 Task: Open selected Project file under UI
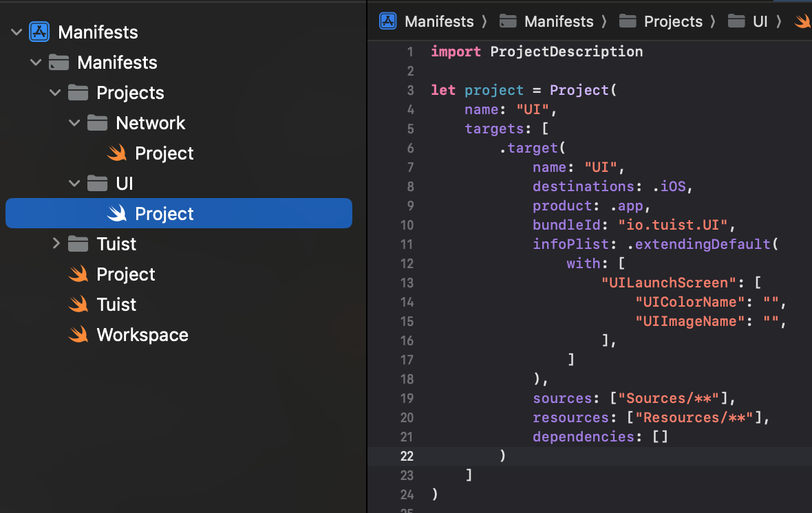coord(179,213)
